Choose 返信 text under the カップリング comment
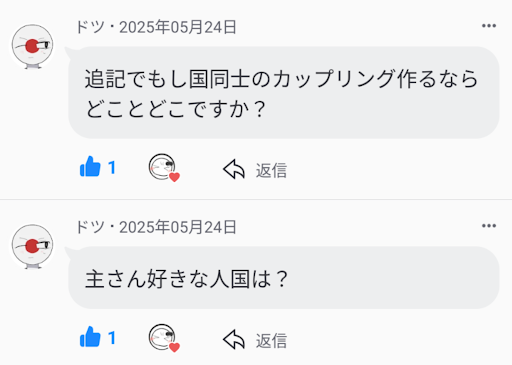512x365 pixels. pyautogui.click(x=271, y=170)
